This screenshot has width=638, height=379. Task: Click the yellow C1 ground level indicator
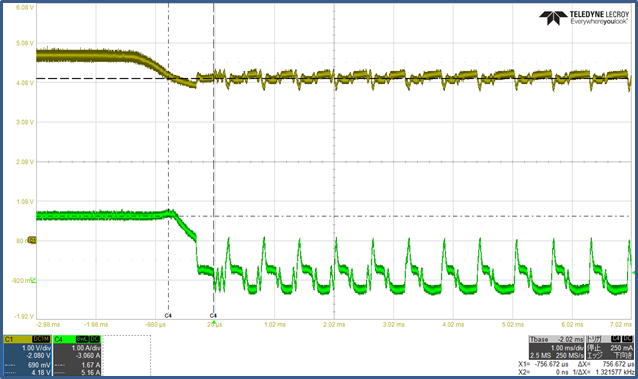(32, 241)
